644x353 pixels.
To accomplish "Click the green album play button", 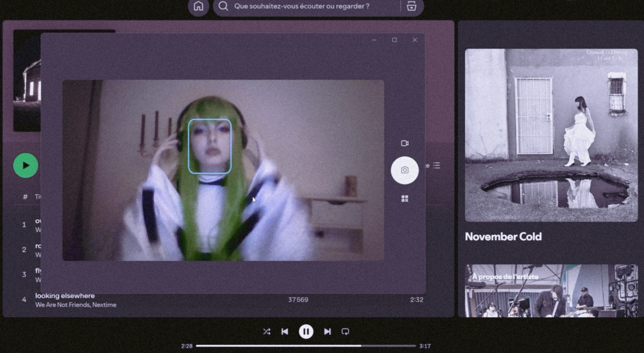I will tap(26, 165).
